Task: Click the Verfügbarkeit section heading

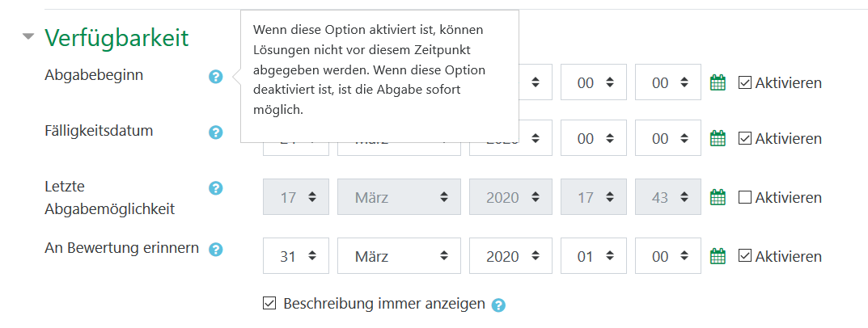Action: [x=116, y=37]
